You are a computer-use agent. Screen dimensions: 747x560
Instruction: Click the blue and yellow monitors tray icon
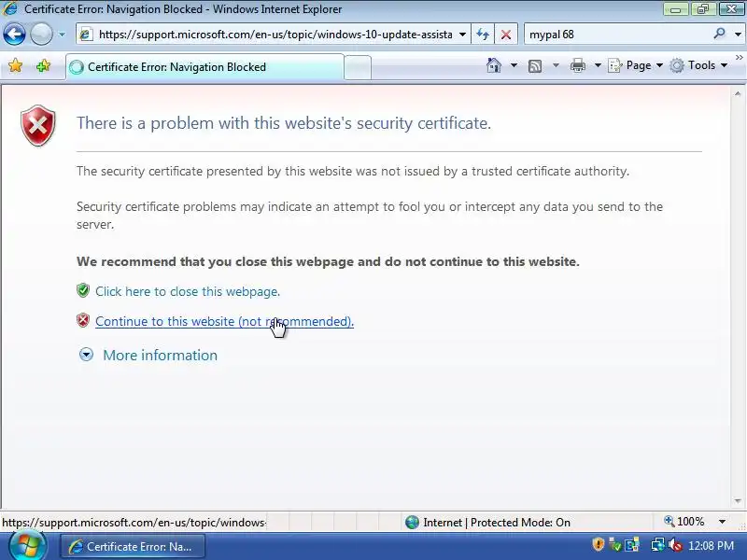click(632, 545)
